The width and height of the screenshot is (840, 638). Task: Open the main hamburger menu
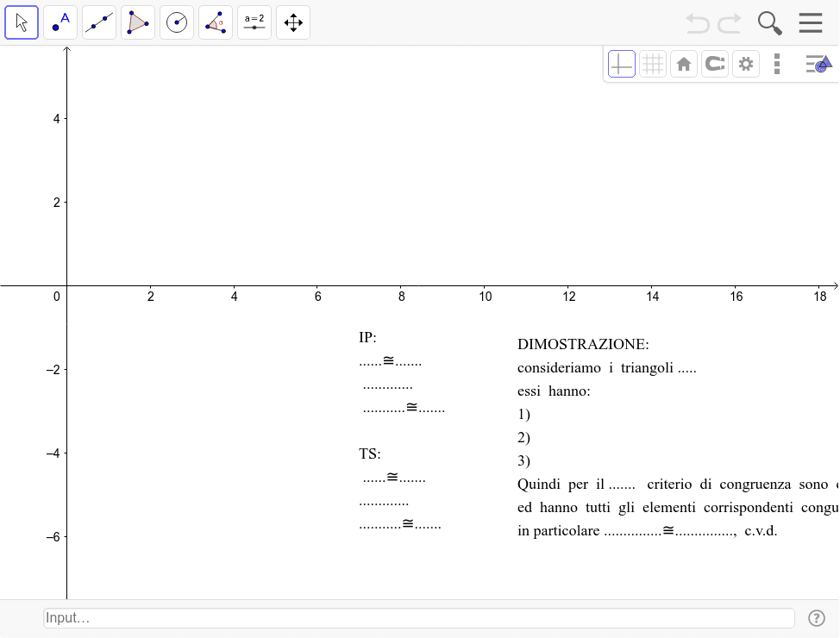pyautogui.click(x=811, y=23)
